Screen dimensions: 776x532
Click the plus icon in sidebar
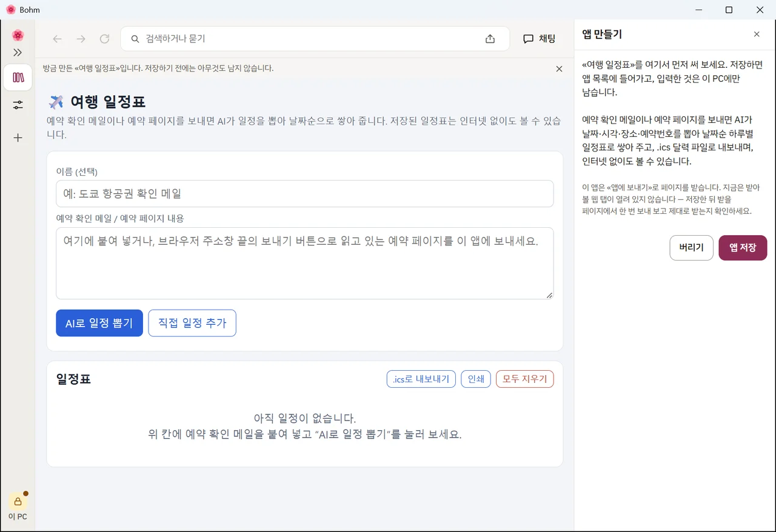(x=18, y=138)
